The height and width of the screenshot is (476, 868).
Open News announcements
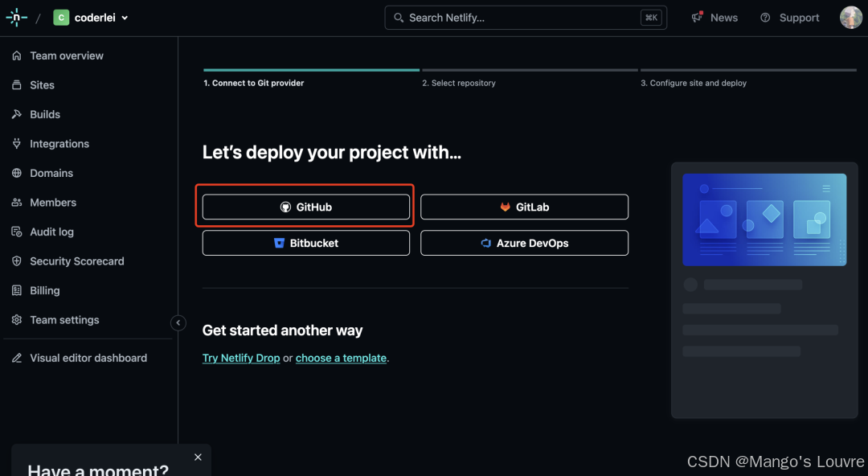[x=714, y=18]
